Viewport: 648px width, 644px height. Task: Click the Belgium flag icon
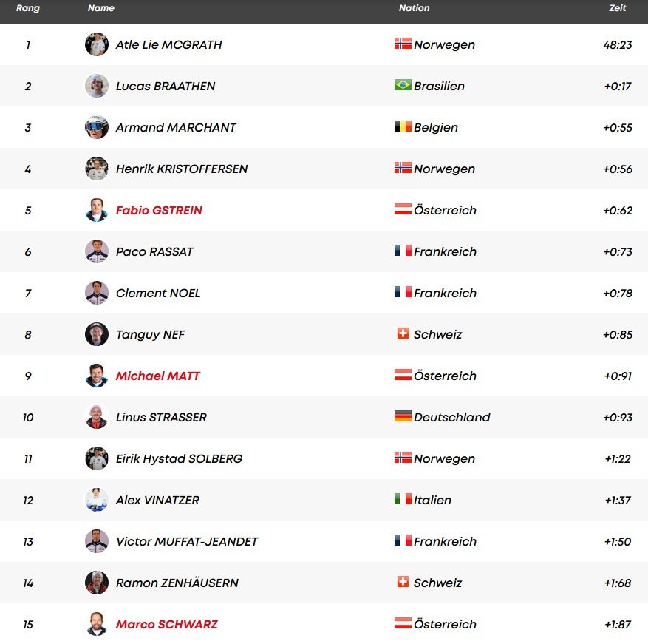[x=403, y=126]
